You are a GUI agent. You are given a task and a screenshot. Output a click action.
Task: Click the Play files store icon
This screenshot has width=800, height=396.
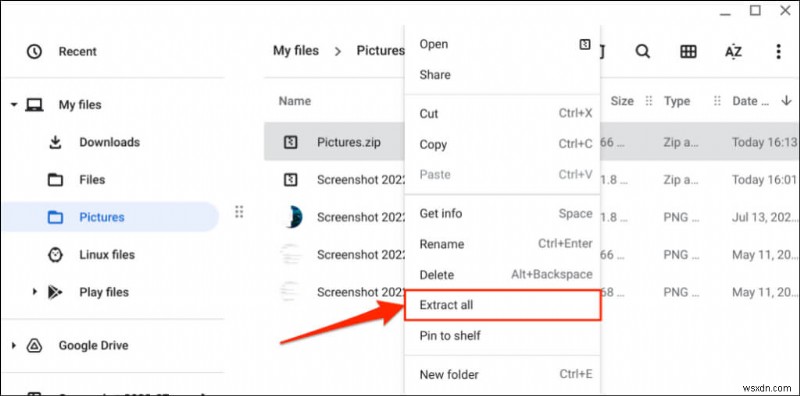coord(55,292)
